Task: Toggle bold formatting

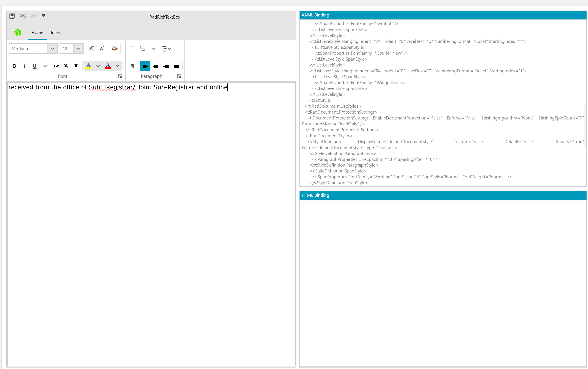Action: click(14, 66)
